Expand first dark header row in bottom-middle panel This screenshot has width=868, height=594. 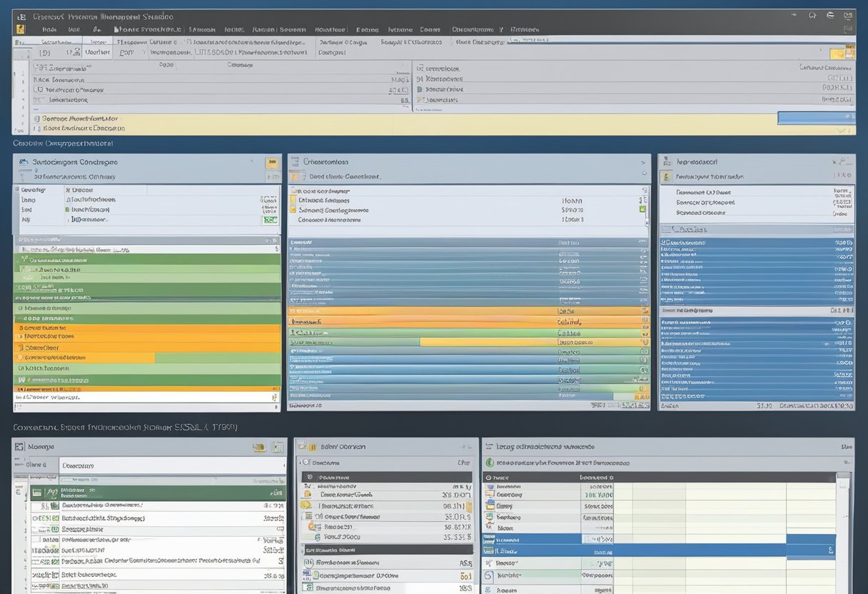click(308, 477)
